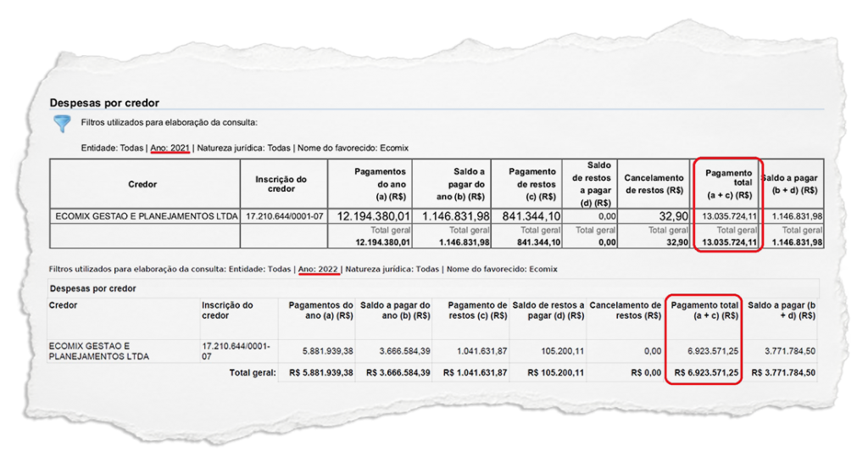Select 'Inscrição do credor' header in 2021 table
This screenshot has height=452, width=868.
point(281,184)
